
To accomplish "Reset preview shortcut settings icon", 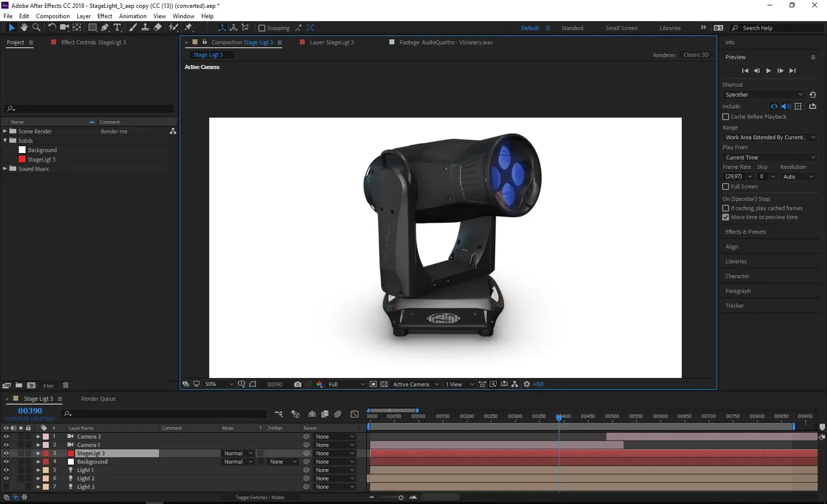I will coord(813,94).
